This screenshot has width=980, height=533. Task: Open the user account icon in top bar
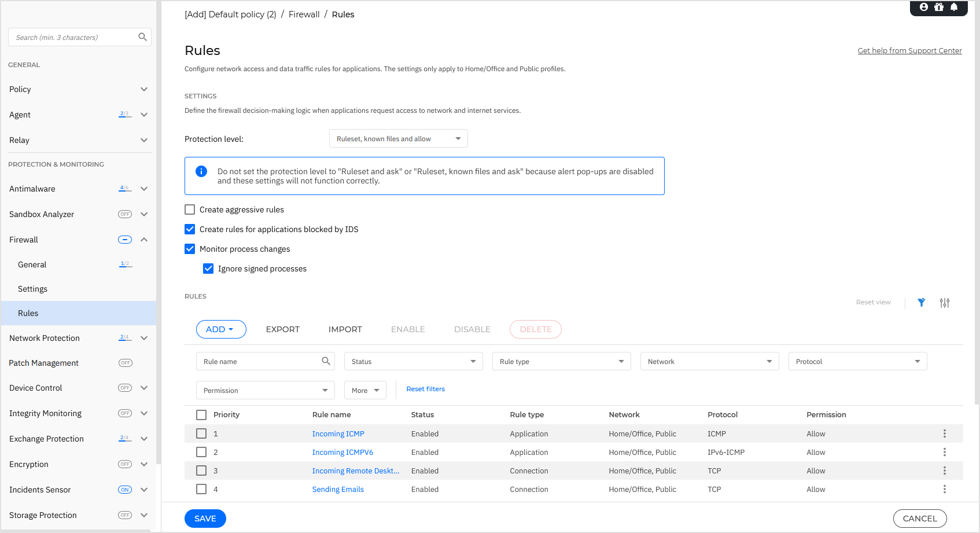coord(924,7)
